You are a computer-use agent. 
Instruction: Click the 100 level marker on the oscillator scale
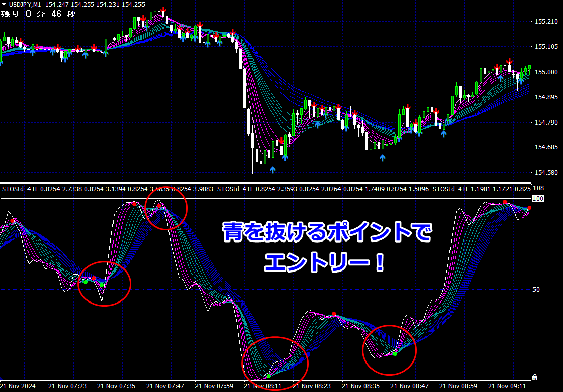click(538, 199)
